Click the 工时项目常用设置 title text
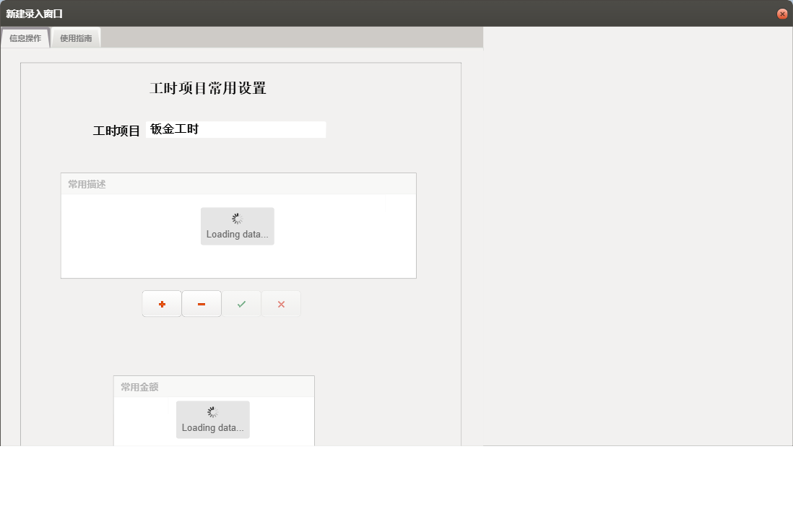Image resolution: width=793 pixels, height=532 pixels. (208, 88)
